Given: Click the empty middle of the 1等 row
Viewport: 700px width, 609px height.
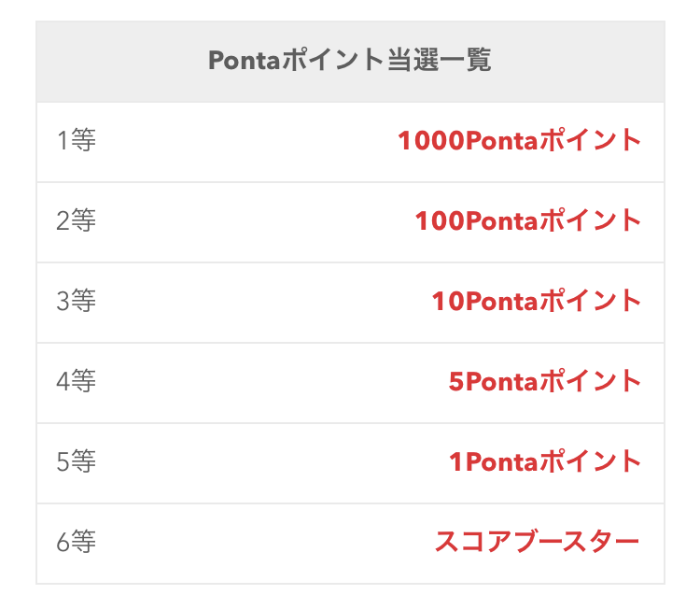Looking at the screenshot, I should (245, 142).
